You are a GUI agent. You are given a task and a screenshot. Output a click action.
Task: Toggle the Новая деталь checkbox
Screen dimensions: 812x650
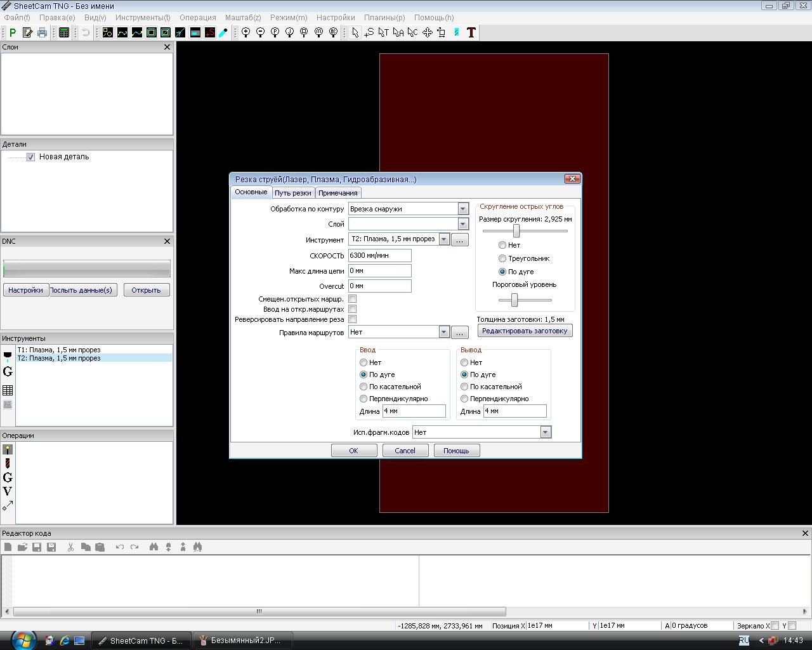(x=30, y=157)
